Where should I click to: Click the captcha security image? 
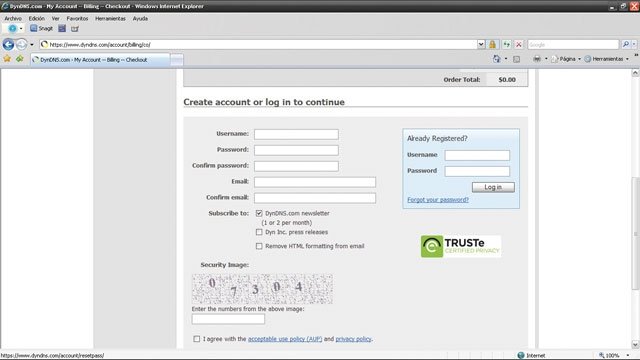[x=262, y=289]
